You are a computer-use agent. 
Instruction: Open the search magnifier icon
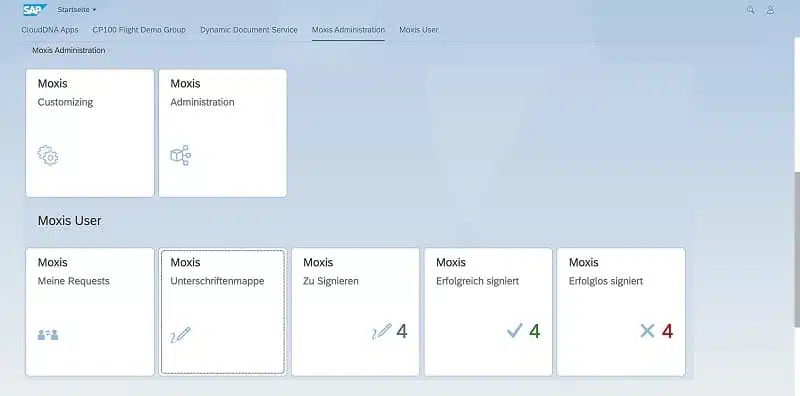(751, 10)
